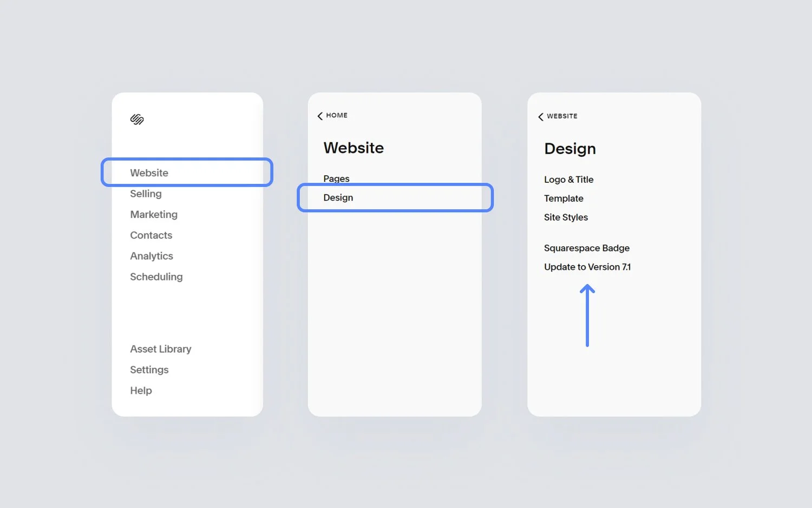
Task: Open the Asset Library
Action: coord(160,349)
